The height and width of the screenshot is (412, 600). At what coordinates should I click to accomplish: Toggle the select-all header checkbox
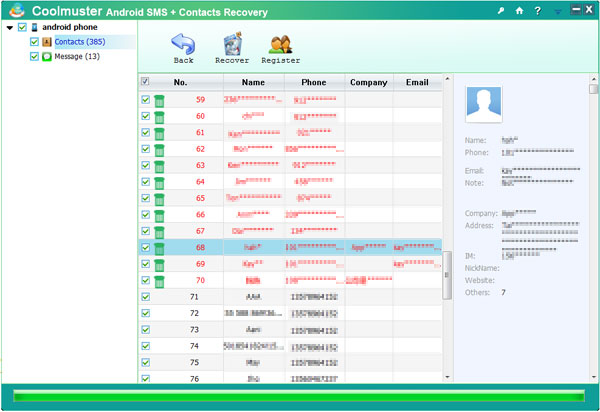145,81
